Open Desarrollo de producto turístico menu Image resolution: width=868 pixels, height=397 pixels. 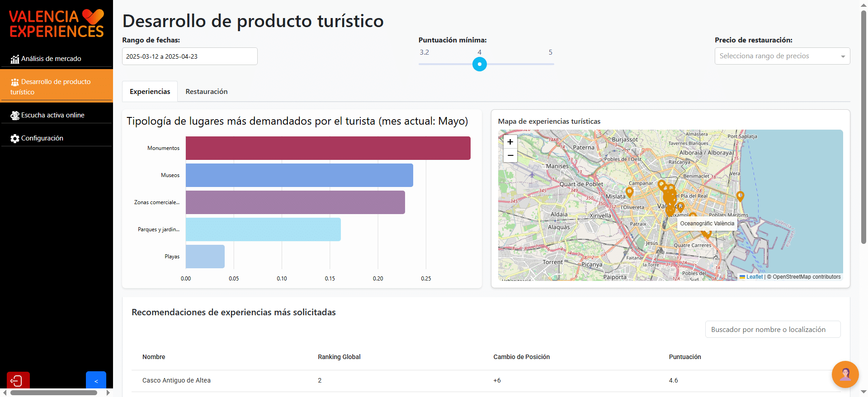click(x=57, y=86)
